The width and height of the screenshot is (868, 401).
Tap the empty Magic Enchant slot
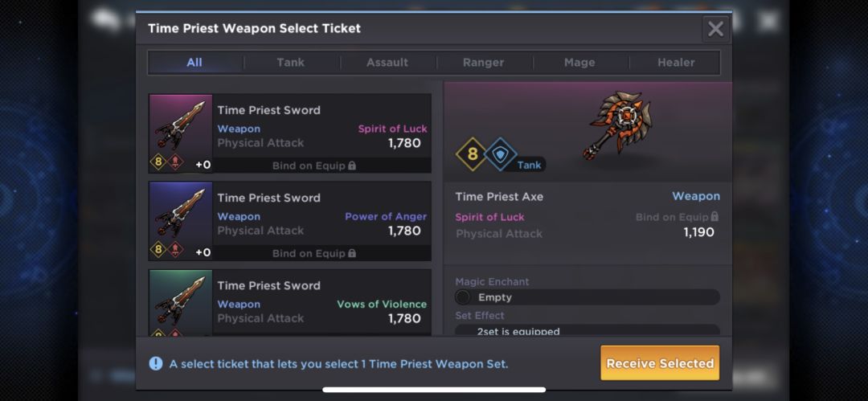click(x=588, y=297)
